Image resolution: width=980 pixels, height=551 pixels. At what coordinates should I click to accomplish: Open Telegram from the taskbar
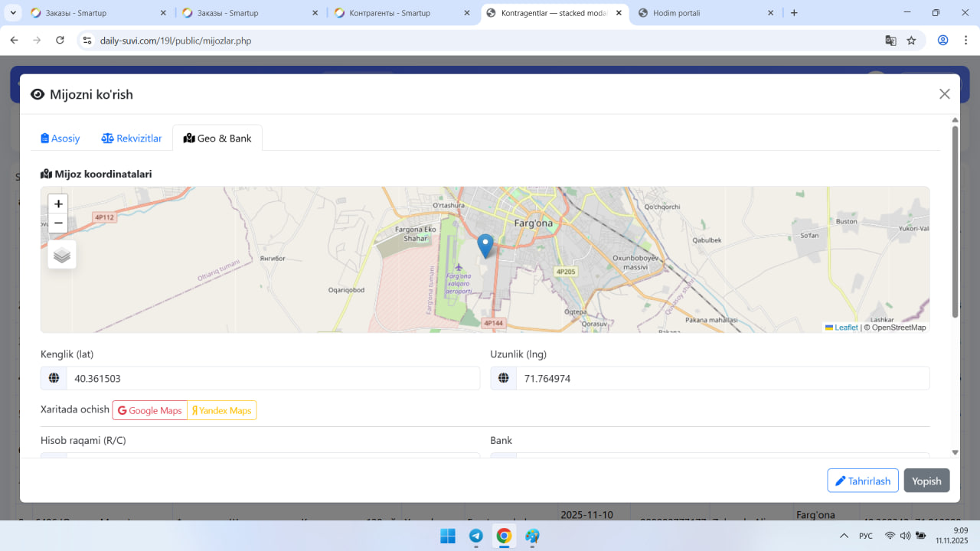[x=475, y=536]
